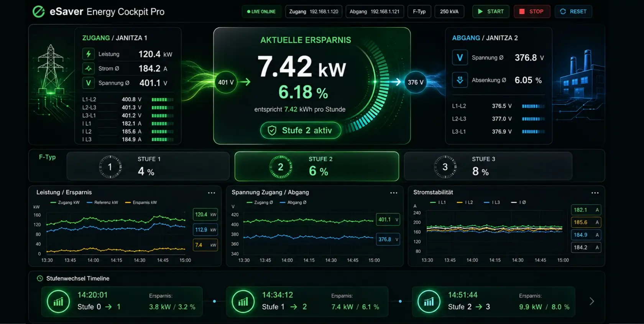Click the 112.9 kW chart value box
Viewport: 644px width, 324px height.
[205, 230]
